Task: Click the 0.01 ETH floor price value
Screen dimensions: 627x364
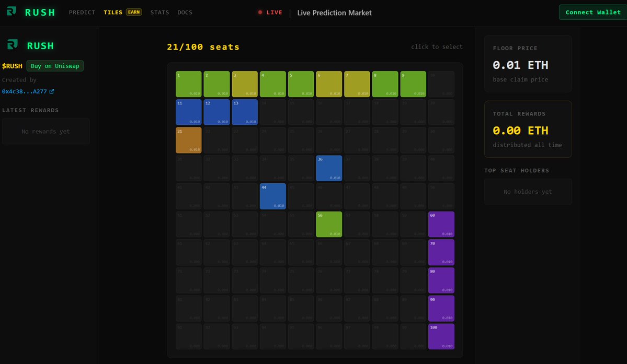Action: point(520,65)
